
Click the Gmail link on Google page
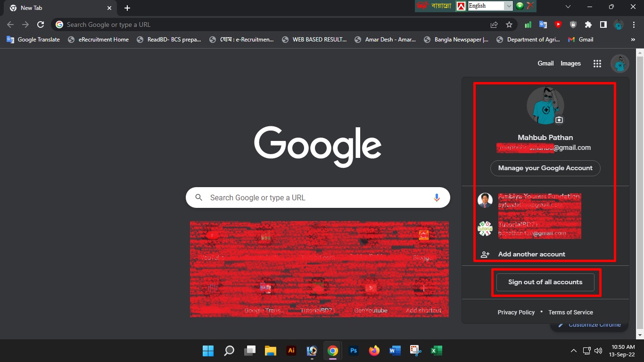[x=545, y=64]
